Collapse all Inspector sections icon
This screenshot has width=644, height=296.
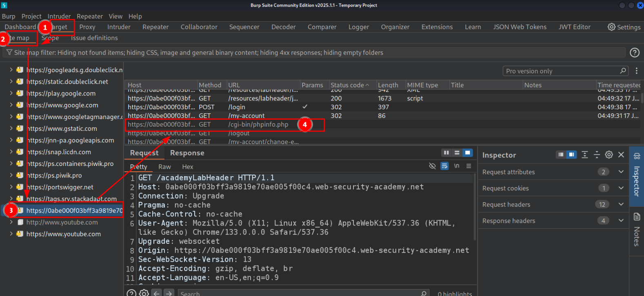tap(597, 155)
